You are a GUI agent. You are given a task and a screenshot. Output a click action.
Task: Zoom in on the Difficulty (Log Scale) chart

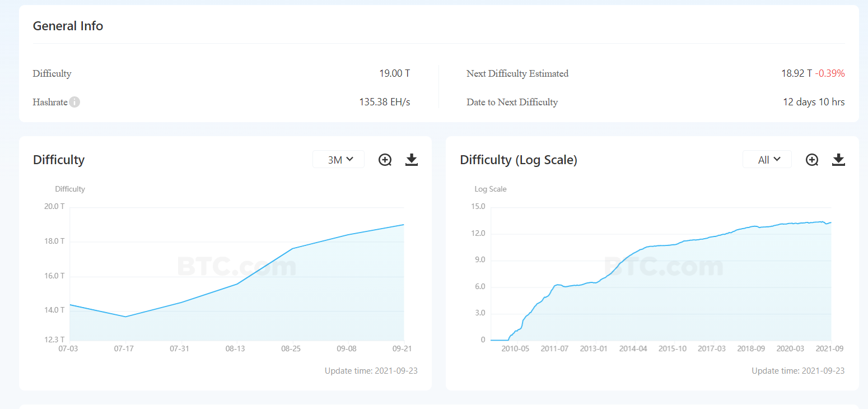coord(812,160)
